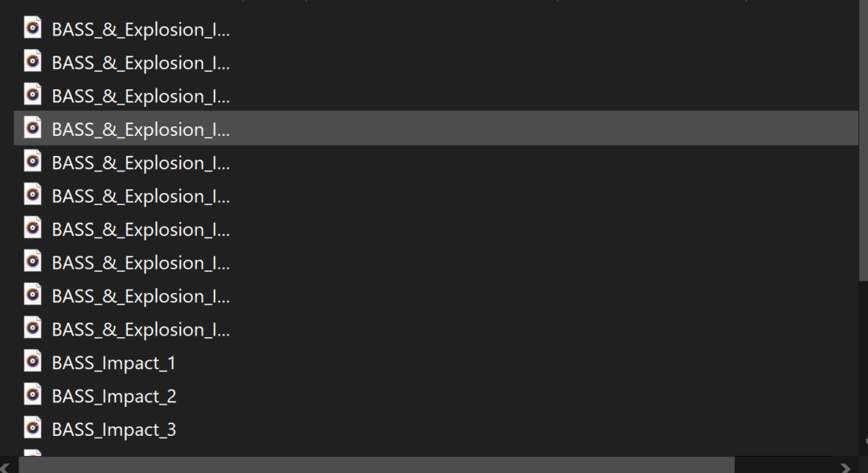Select the topmost BASS_&_Explosion file name
The width and height of the screenshot is (868, 473).
coord(141,30)
